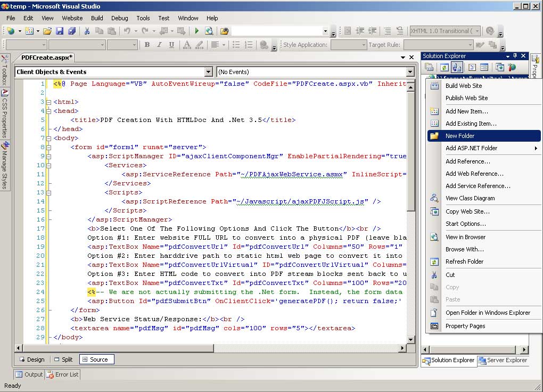The width and height of the screenshot is (543, 392).
Task: Open the (No Events) dropdown
Action: 410,72
